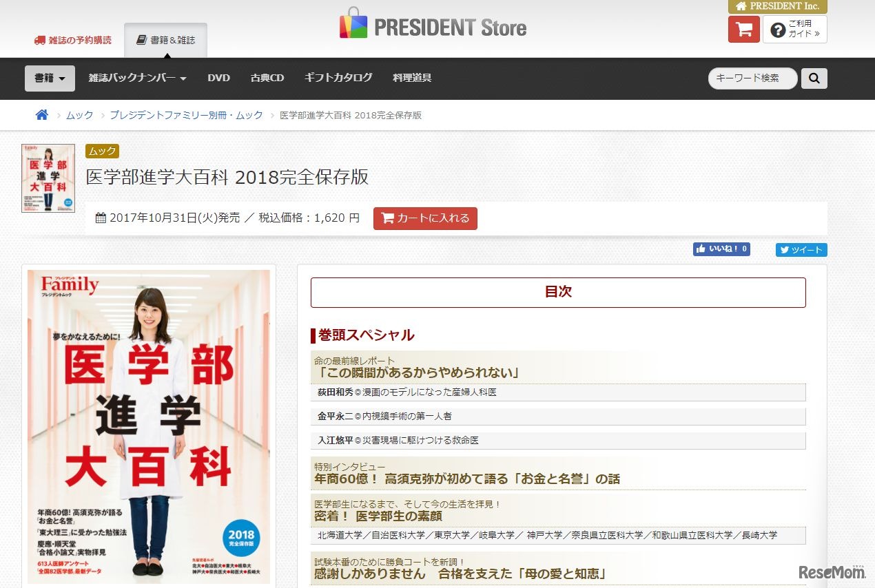Viewport: 875px width, 588px height.
Task: Click the Facebook いいね! thumbs-up icon
Action: point(703,249)
